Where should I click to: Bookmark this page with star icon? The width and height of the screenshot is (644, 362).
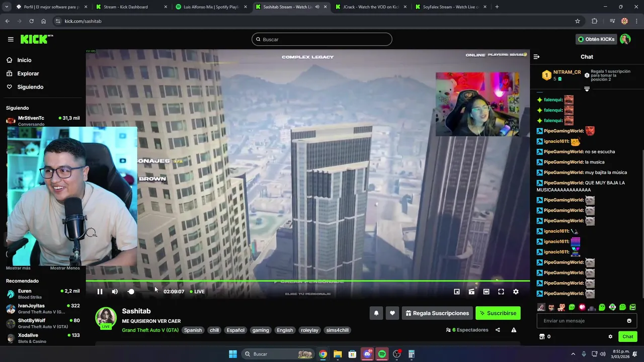tap(578, 21)
